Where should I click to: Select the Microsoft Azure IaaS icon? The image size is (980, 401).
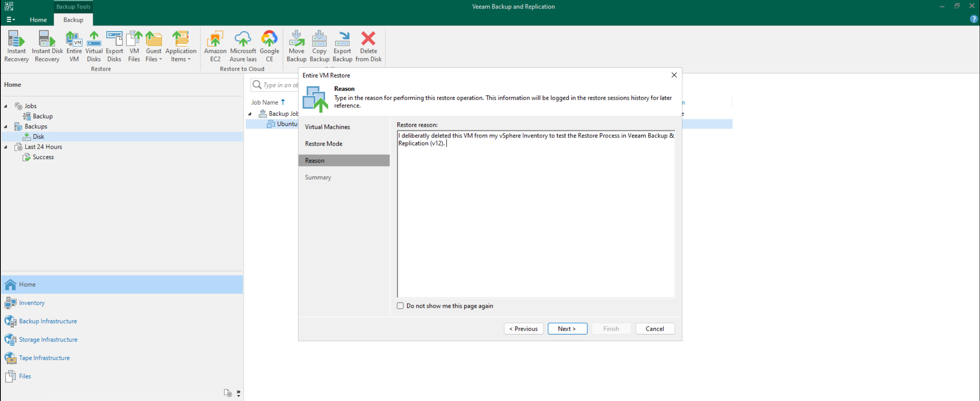243,46
